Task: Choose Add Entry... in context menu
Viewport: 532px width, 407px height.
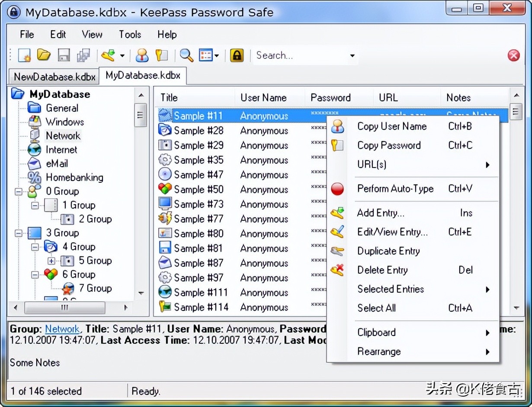Action: pyautogui.click(x=413, y=213)
